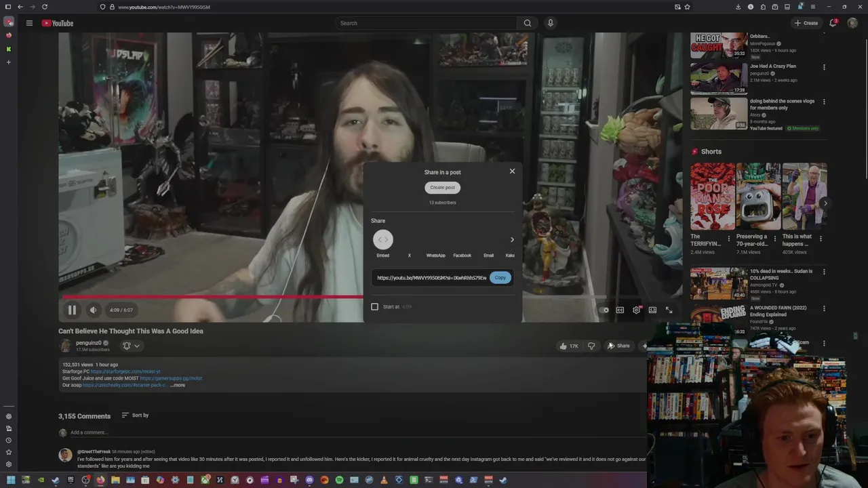Toggle the autoplay switch in player
The image size is (868, 488).
[x=604, y=310]
